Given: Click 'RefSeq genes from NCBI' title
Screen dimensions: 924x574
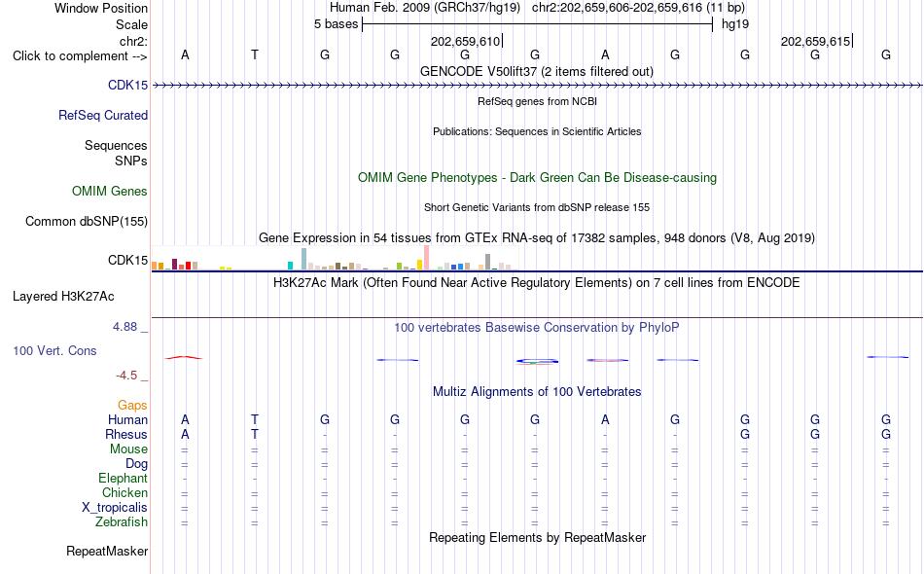Looking at the screenshot, I should (x=537, y=101).
